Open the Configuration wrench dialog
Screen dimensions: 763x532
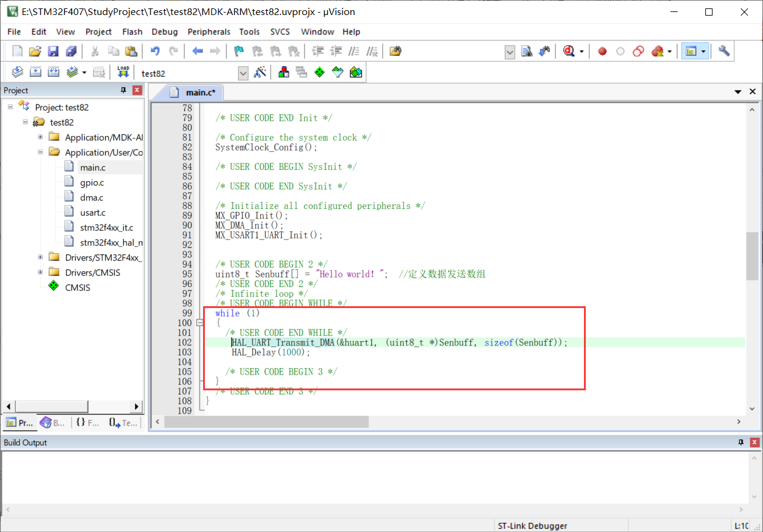click(x=723, y=51)
